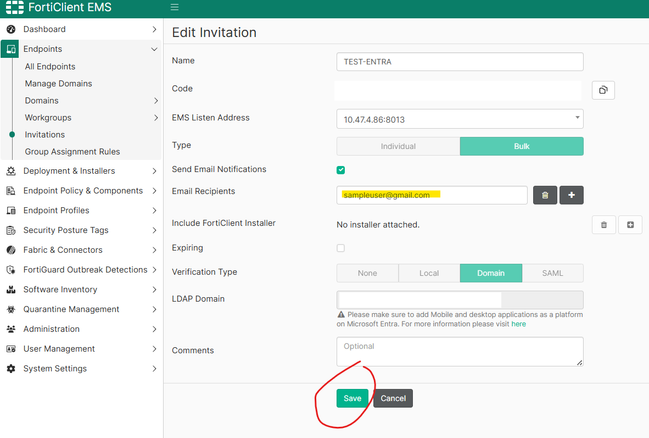
Task: Click the empty Code field
Action: tap(458, 90)
